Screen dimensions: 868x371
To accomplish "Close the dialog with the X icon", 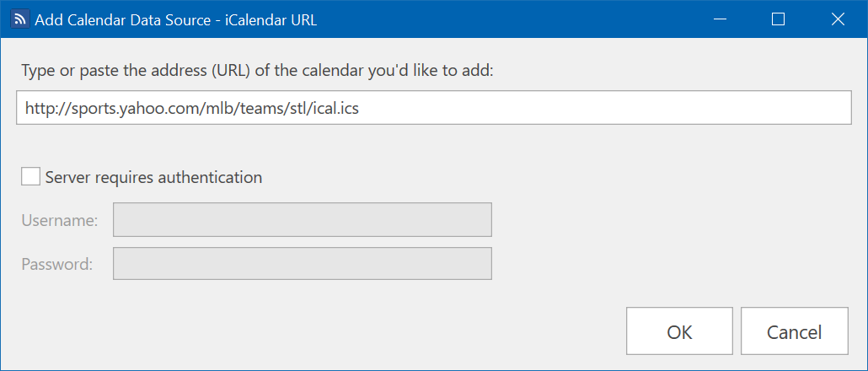I will [x=838, y=19].
